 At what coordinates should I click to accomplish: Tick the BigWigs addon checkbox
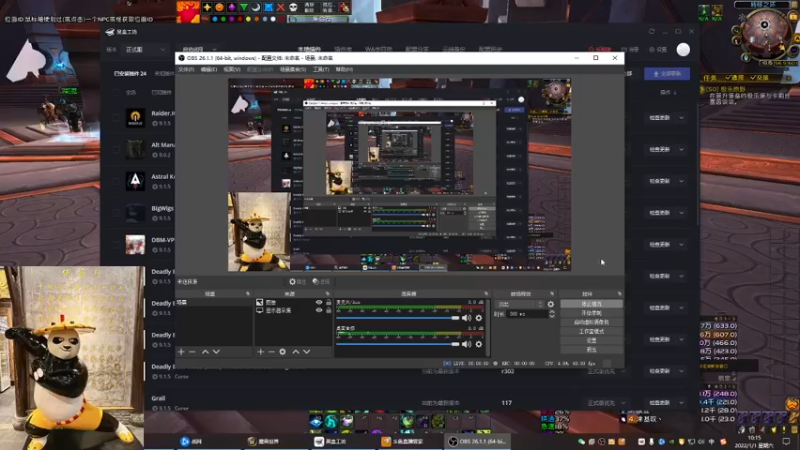pos(117,213)
